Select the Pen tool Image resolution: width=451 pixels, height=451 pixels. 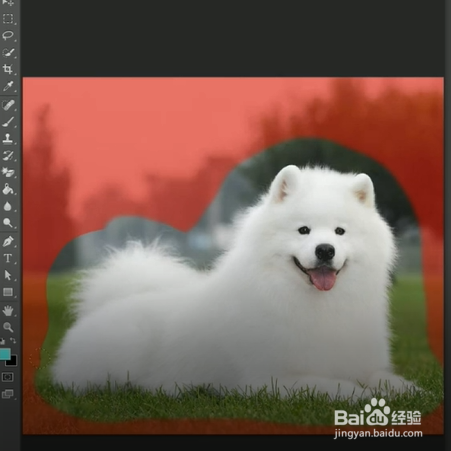tap(8, 241)
